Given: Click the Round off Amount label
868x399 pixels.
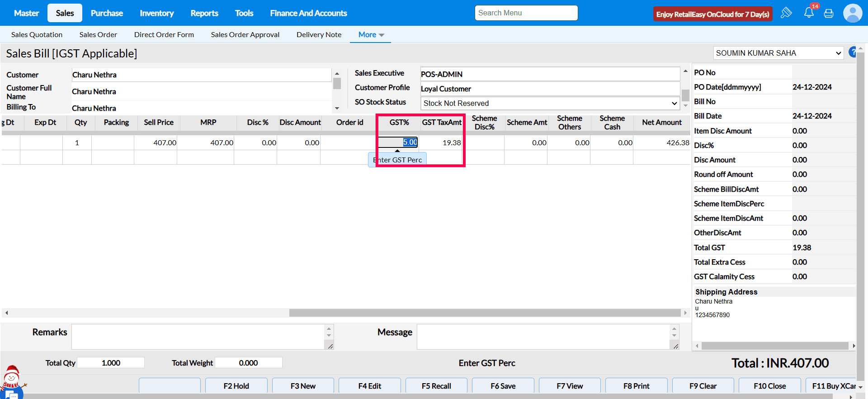Looking at the screenshot, I should coord(723,175).
